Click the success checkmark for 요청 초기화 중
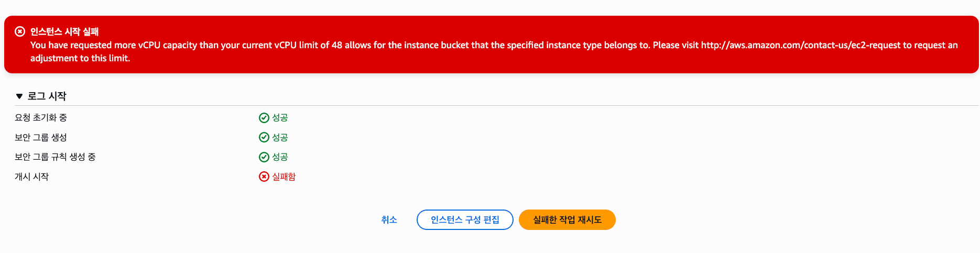Image resolution: width=980 pixels, height=253 pixels. point(264,118)
